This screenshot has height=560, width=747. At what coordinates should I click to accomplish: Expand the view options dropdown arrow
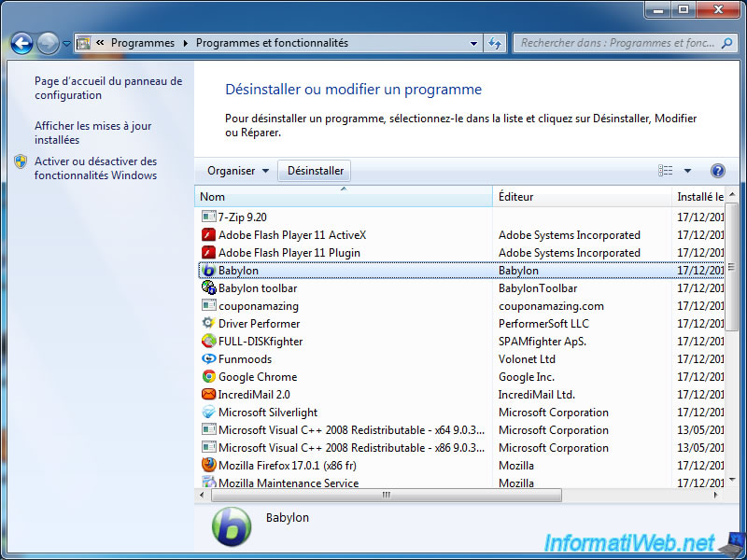[x=687, y=171]
